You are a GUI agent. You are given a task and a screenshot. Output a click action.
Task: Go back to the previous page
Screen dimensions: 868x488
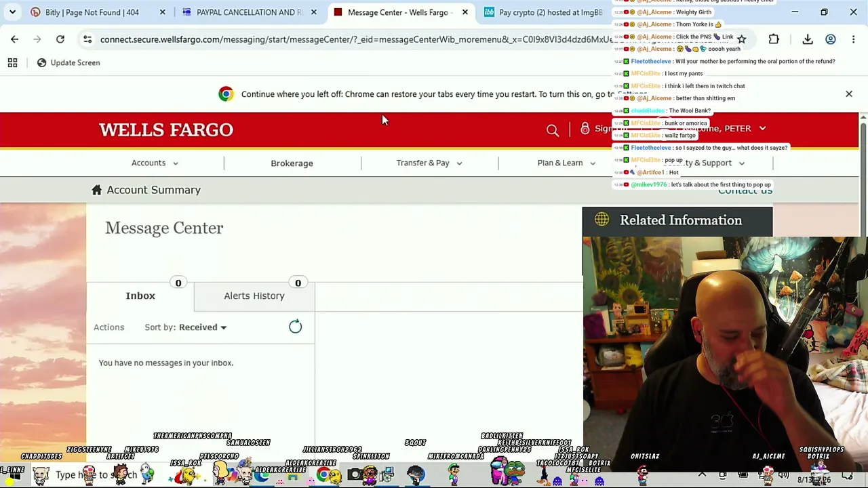pyautogui.click(x=14, y=39)
